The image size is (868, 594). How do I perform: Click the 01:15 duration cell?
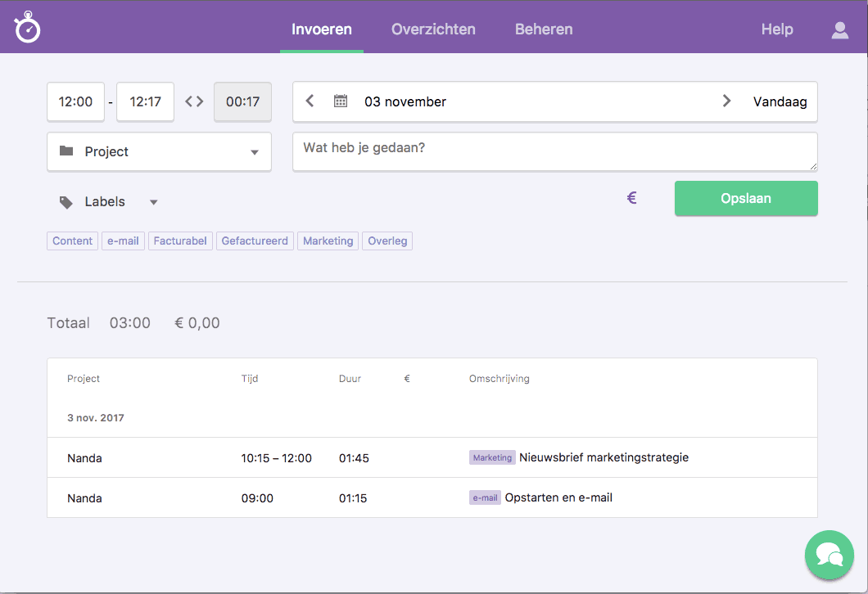[x=353, y=498]
